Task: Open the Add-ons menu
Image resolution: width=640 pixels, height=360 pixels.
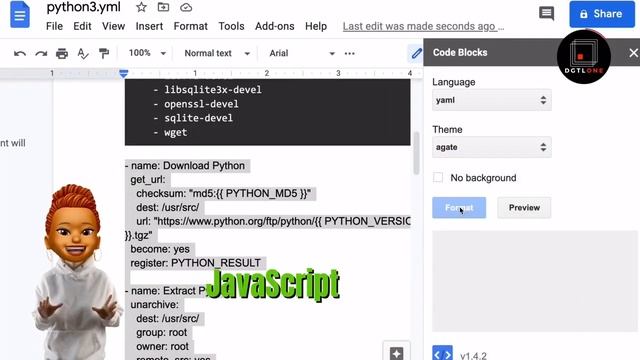Action: coord(274,26)
